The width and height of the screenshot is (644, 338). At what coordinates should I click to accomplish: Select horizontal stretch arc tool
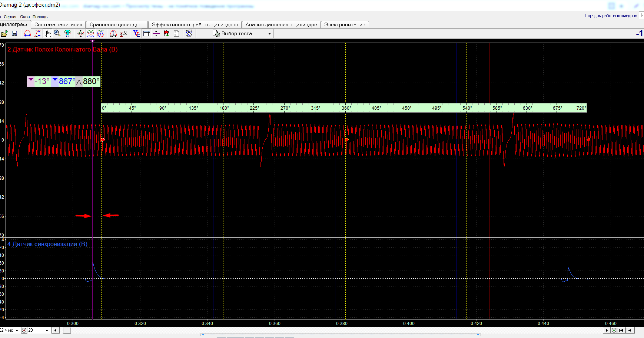point(27,33)
